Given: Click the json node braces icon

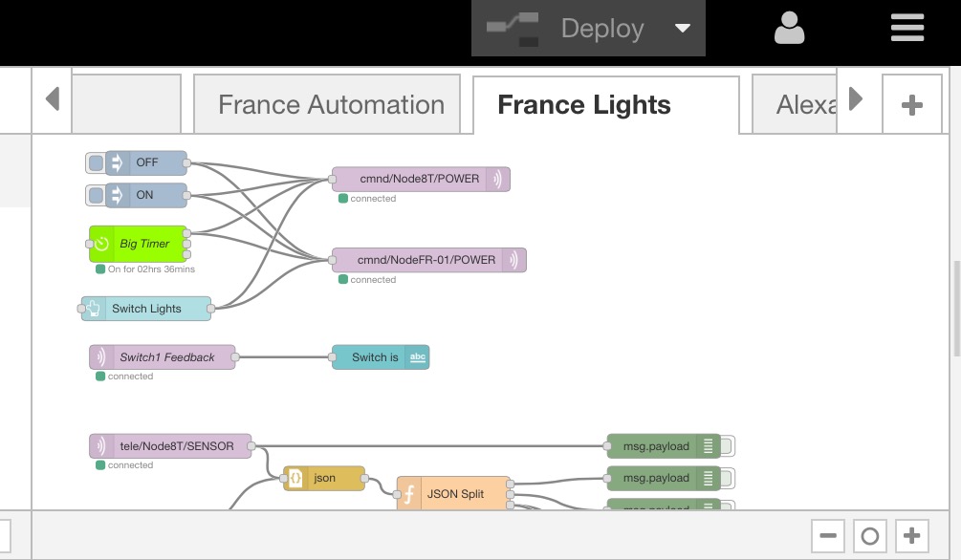Looking at the screenshot, I should (x=295, y=479).
